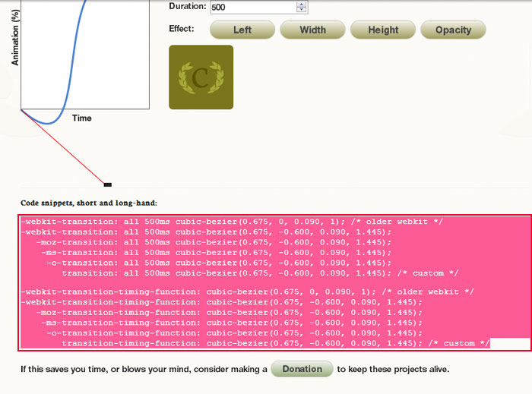Click the '-ms-transition: all 500ms' line

pos(217,252)
